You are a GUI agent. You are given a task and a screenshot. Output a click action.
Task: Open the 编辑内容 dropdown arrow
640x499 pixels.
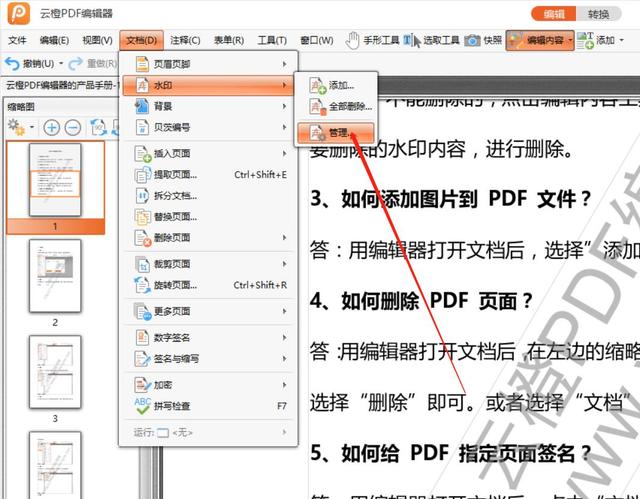coord(570,40)
